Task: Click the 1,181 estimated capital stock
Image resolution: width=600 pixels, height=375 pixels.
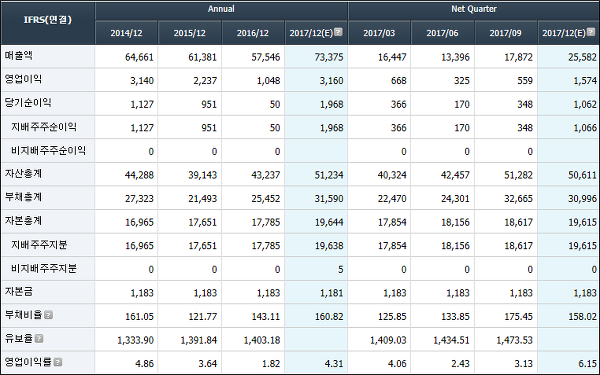Action: click(332, 293)
